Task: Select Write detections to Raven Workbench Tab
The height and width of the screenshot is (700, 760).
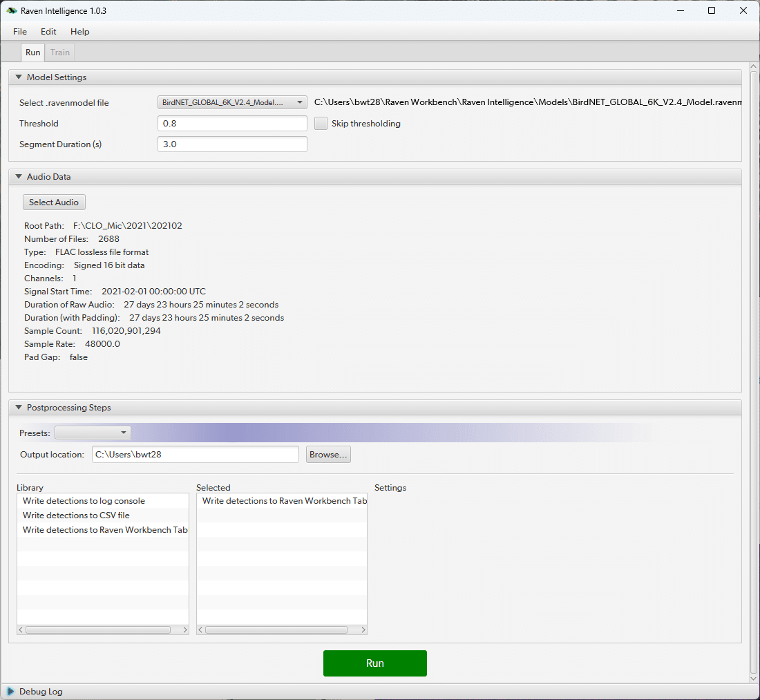Action: [x=105, y=529]
